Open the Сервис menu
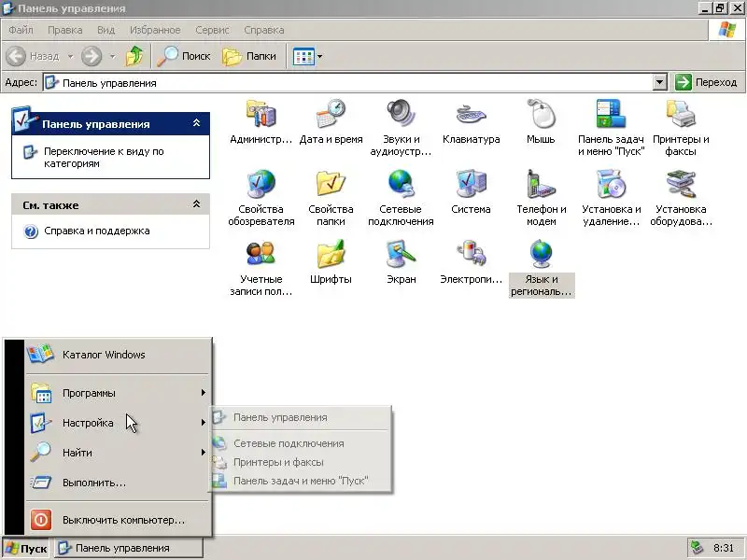This screenshot has width=747, height=560. [212, 30]
